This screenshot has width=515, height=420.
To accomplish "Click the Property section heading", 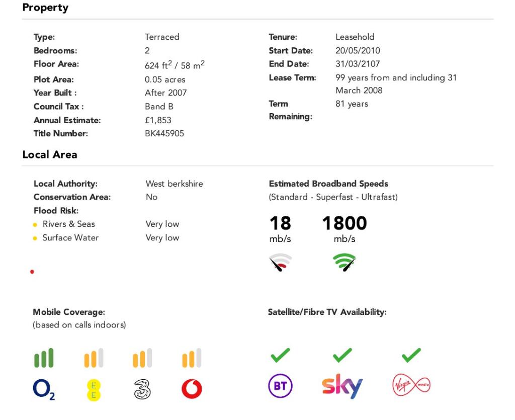I will coord(45,8).
